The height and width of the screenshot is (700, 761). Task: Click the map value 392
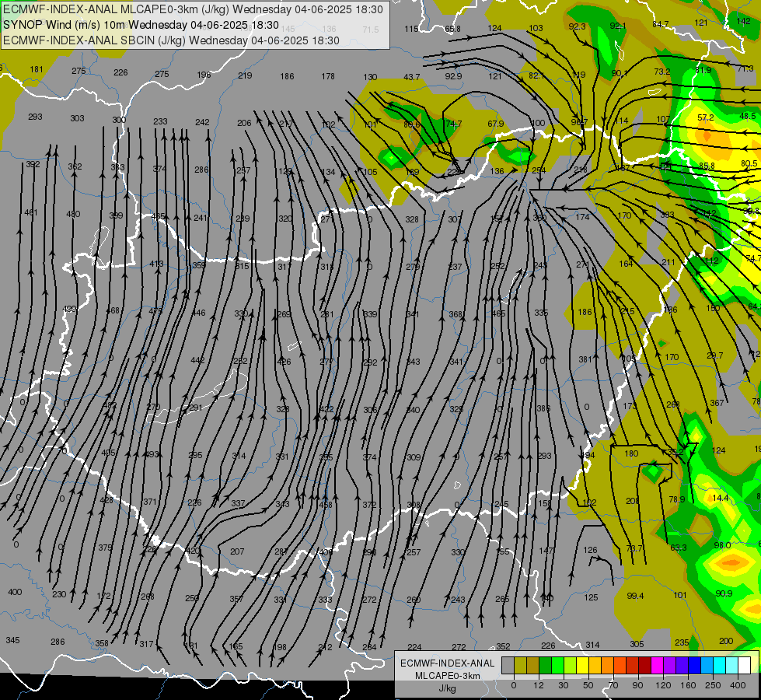(33, 164)
